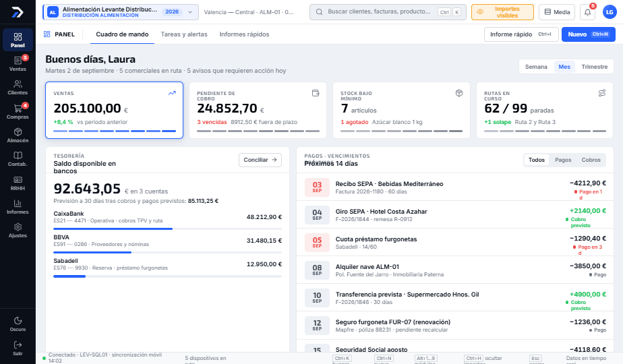Click the BBVA account name
The height and width of the screenshot is (364, 623).
(x=61, y=237)
